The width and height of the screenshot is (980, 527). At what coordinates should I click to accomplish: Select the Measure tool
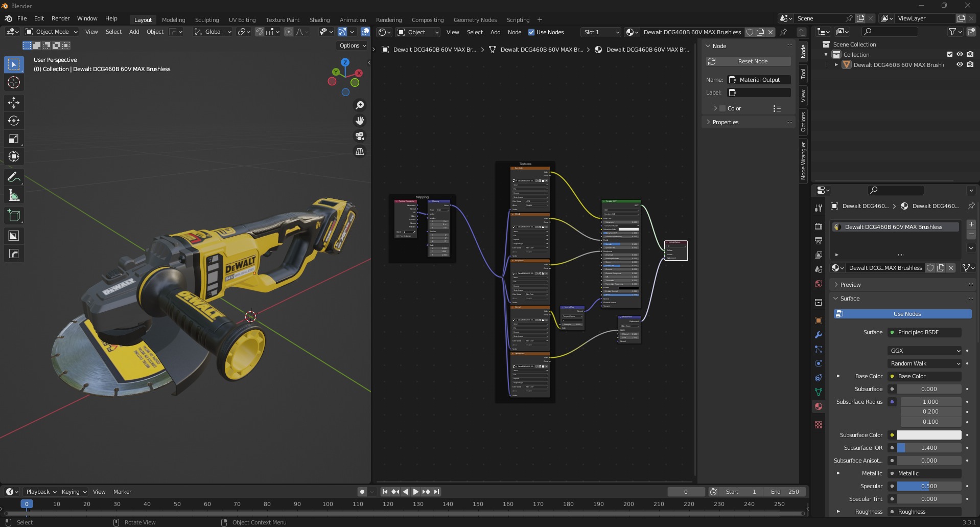(x=14, y=195)
